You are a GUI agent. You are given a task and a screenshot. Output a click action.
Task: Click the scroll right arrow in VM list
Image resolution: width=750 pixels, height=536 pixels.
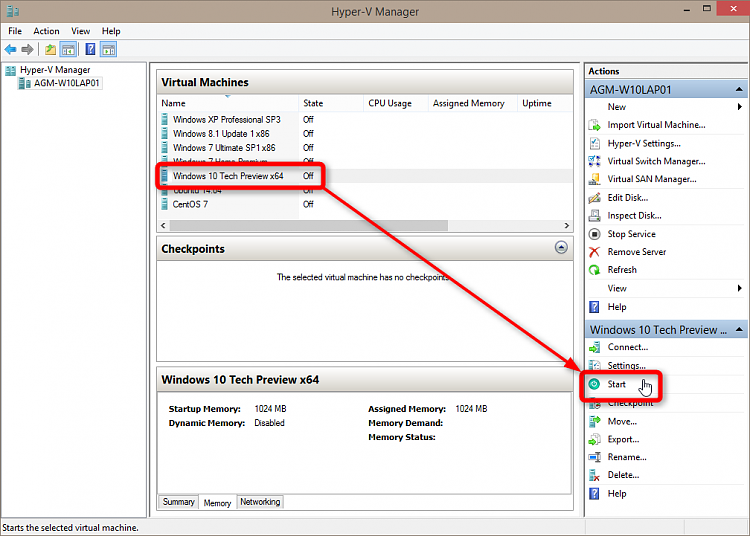[x=567, y=225]
